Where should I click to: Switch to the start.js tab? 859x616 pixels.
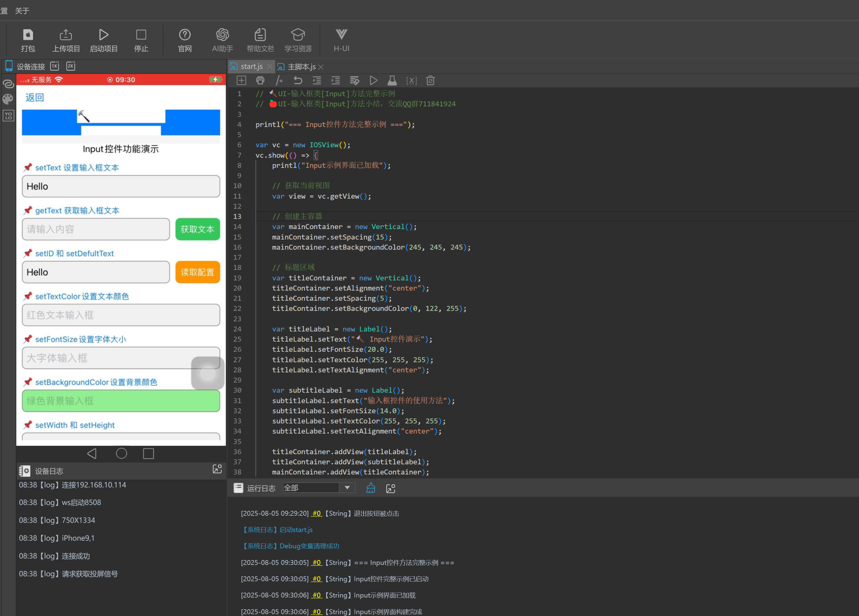(x=251, y=67)
